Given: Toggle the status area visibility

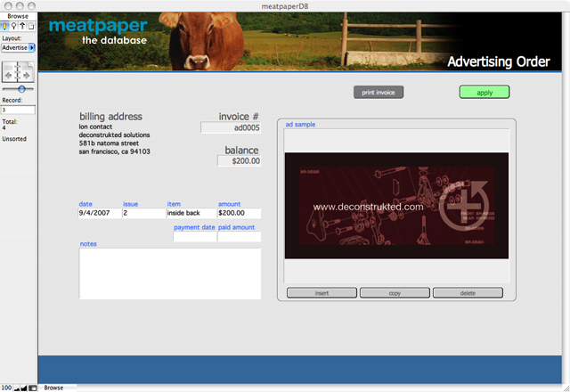Looking at the screenshot, I should pos(33,388).
